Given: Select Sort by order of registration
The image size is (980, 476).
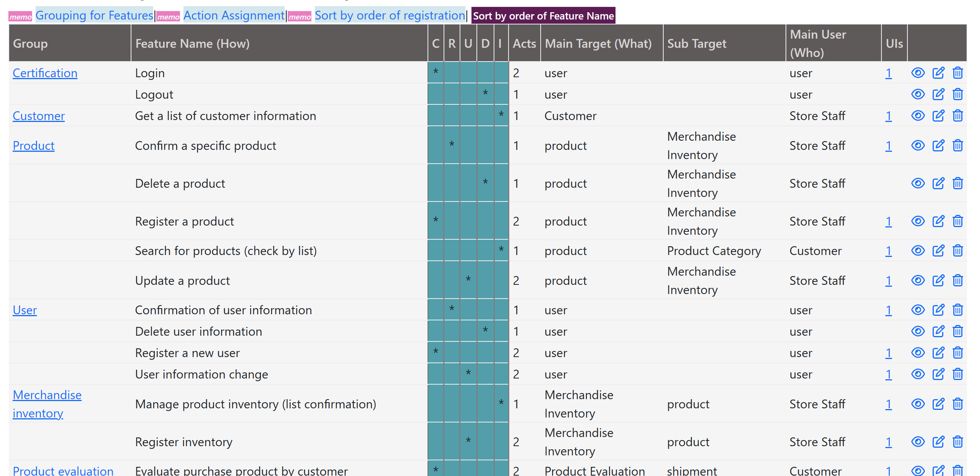Looking at the screenshot, I should coord(389,15).
